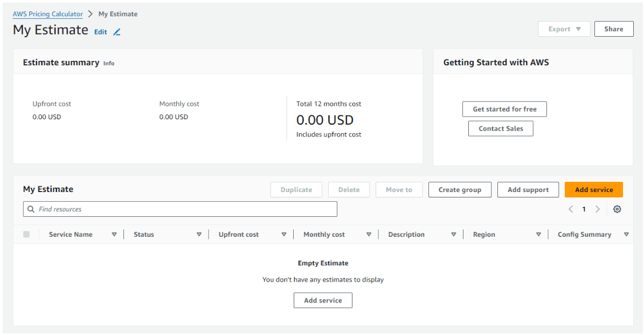
Task: Click the pencil edit icon beside My Estimate
Action: [x=116, y=32]
